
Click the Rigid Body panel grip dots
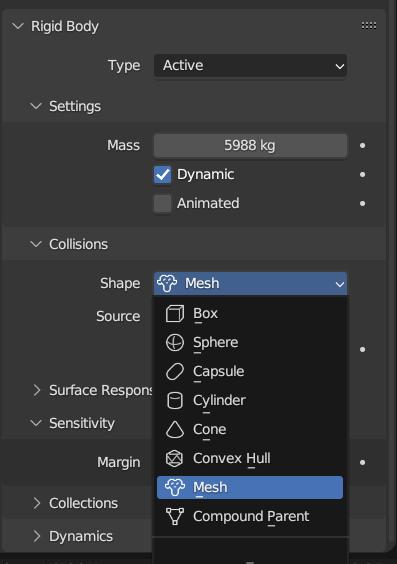click(x=369, y=26)
